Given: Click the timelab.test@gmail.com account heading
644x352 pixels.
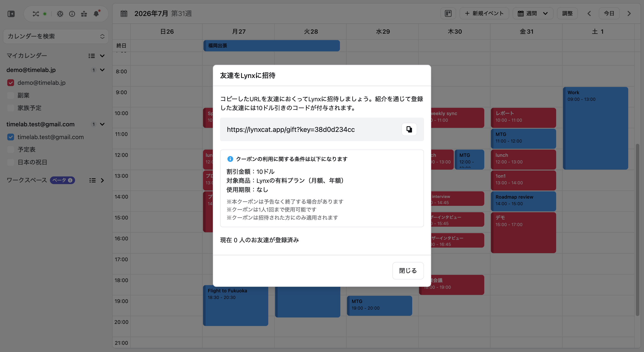Looking at the screenshot, I should (41, 124).
